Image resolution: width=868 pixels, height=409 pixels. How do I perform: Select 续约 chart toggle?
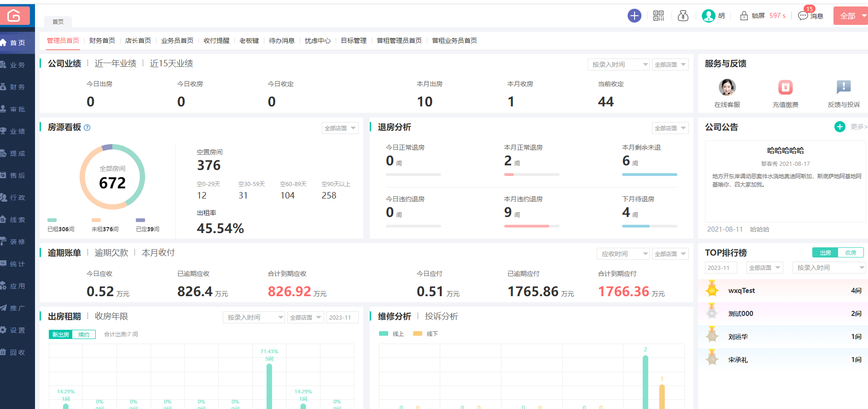coord(84,335)
